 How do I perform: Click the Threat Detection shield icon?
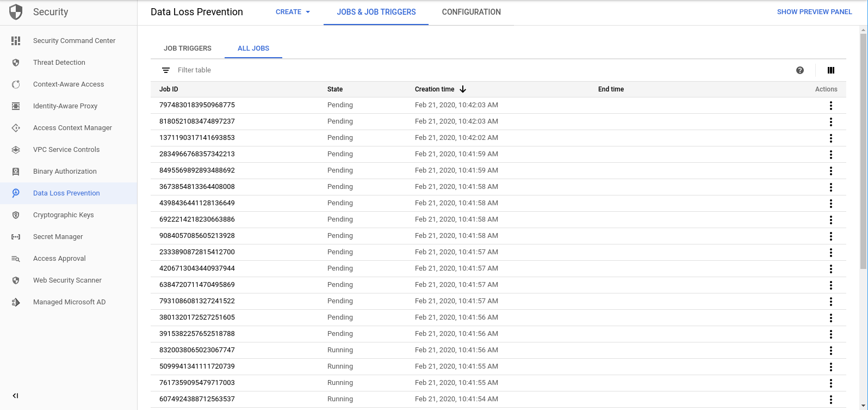click(16, 63)
